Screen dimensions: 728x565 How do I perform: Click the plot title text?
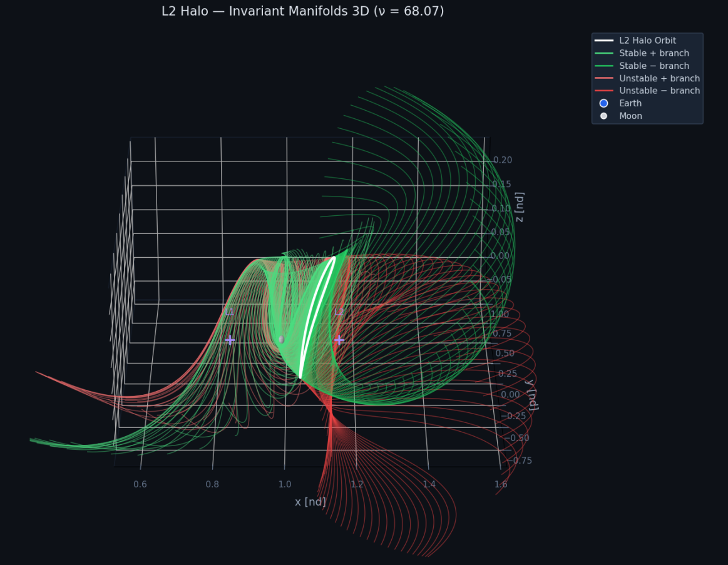303,11
